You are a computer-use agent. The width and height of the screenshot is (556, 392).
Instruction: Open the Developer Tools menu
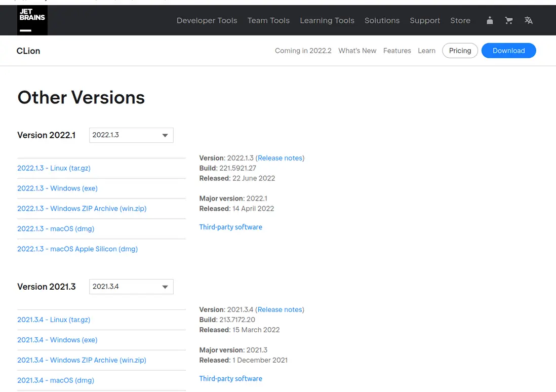point(207,21)
